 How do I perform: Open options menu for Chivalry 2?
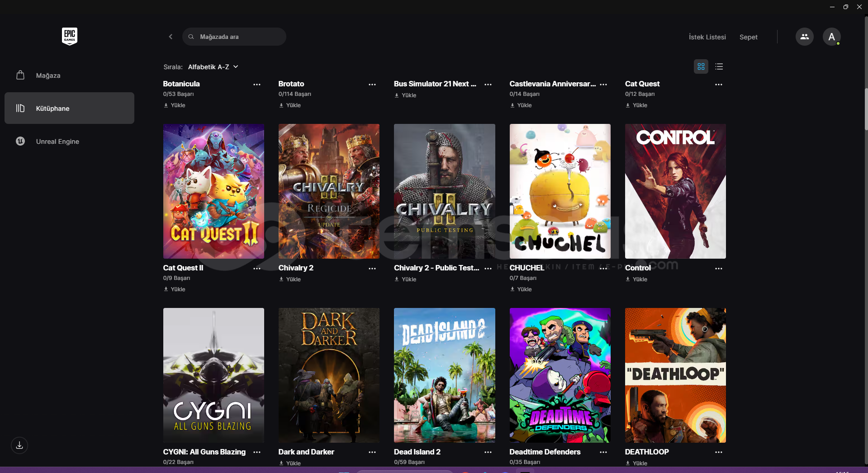(x=372, y=269)
